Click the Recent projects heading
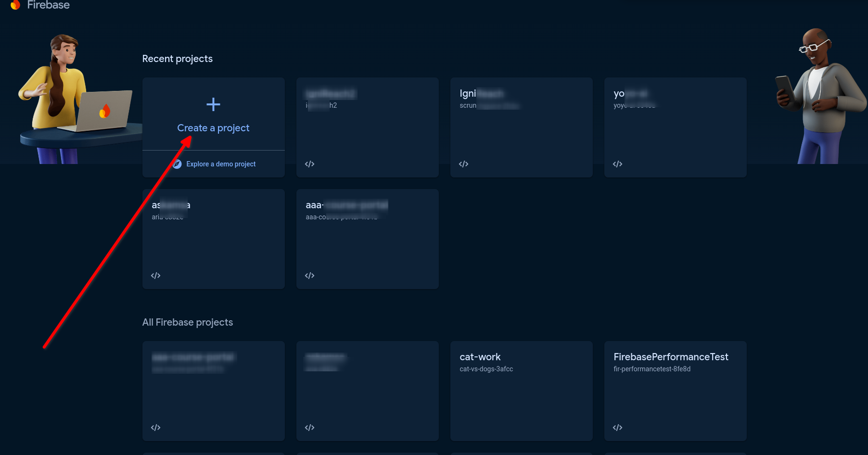This screenshot has height=455, width=868. point(178,59)
